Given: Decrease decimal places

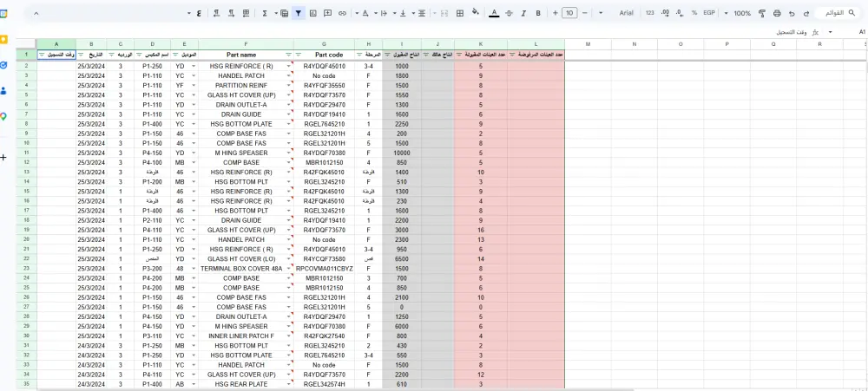Looking at the screenshot, I should point(680,13).
